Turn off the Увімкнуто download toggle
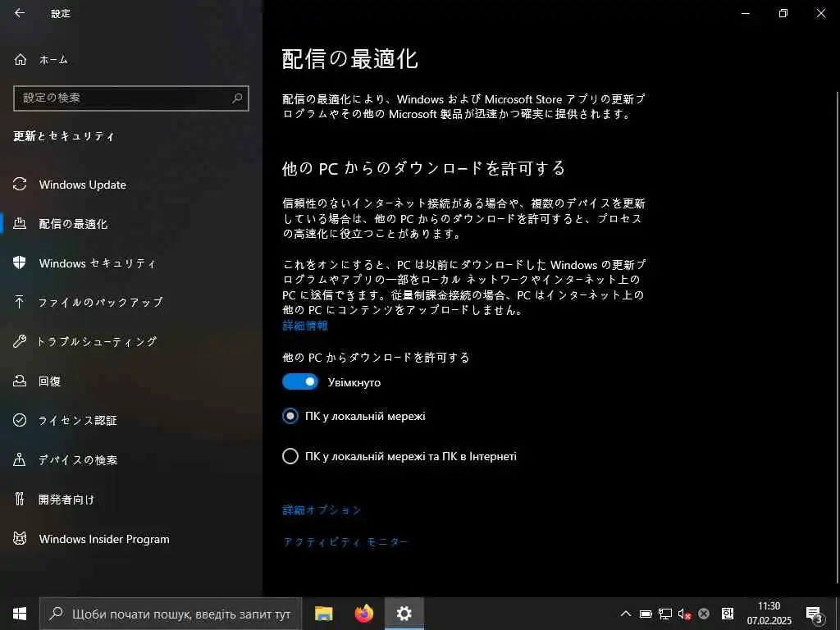 click(300, 382)
